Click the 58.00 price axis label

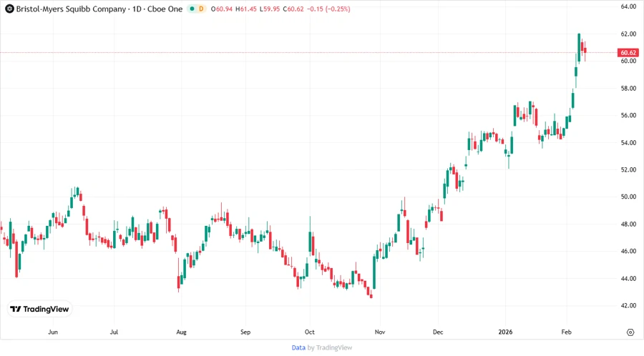pos(628,88)
